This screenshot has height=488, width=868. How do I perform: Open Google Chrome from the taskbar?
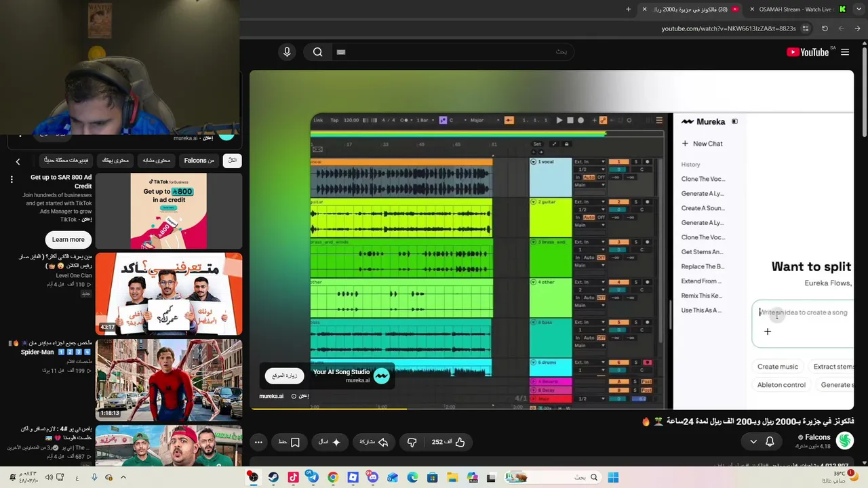click(333, 477)
